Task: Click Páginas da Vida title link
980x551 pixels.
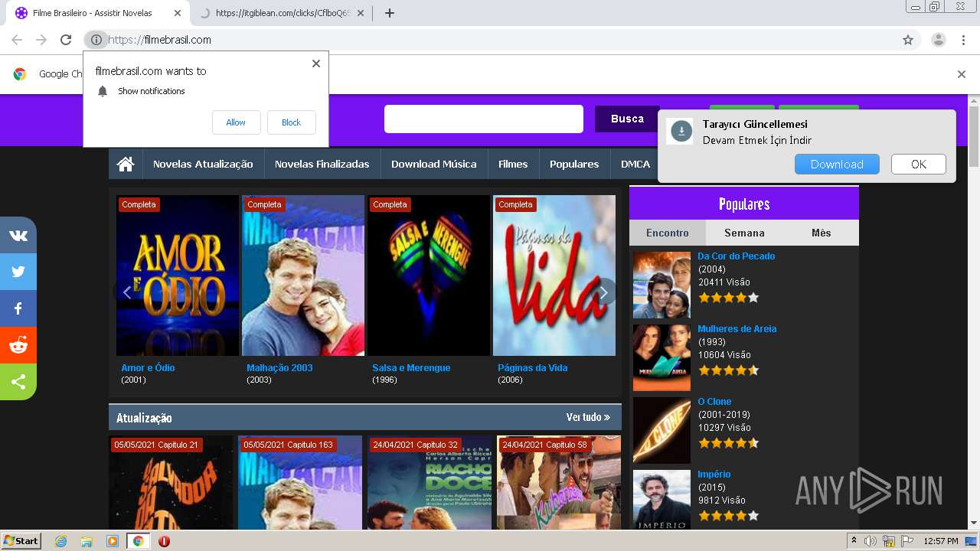Action: click(533, 367)
